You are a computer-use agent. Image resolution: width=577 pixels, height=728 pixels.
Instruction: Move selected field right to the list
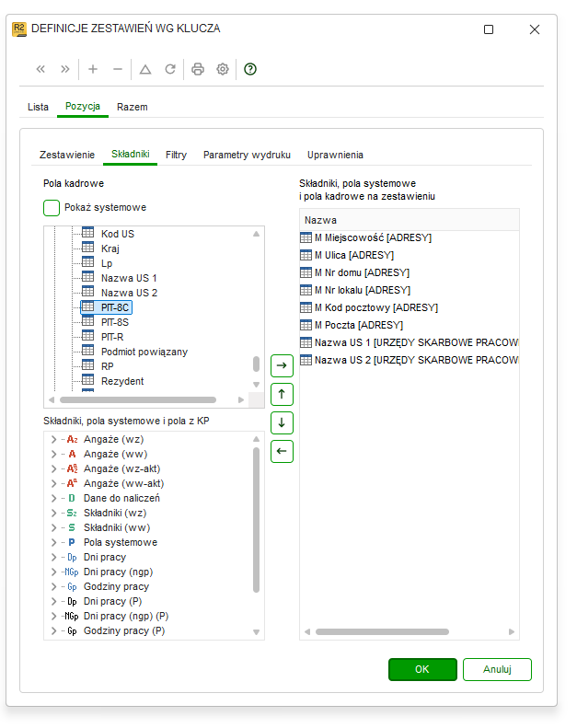pyautogui.click(x=282, y=366)
